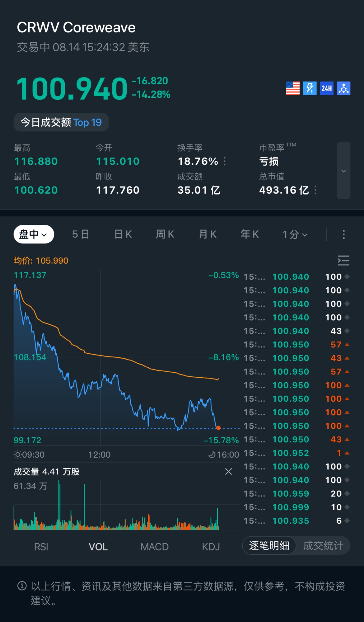
Task: Tap the 61.34 万 volume scale label
Action: 30,486
